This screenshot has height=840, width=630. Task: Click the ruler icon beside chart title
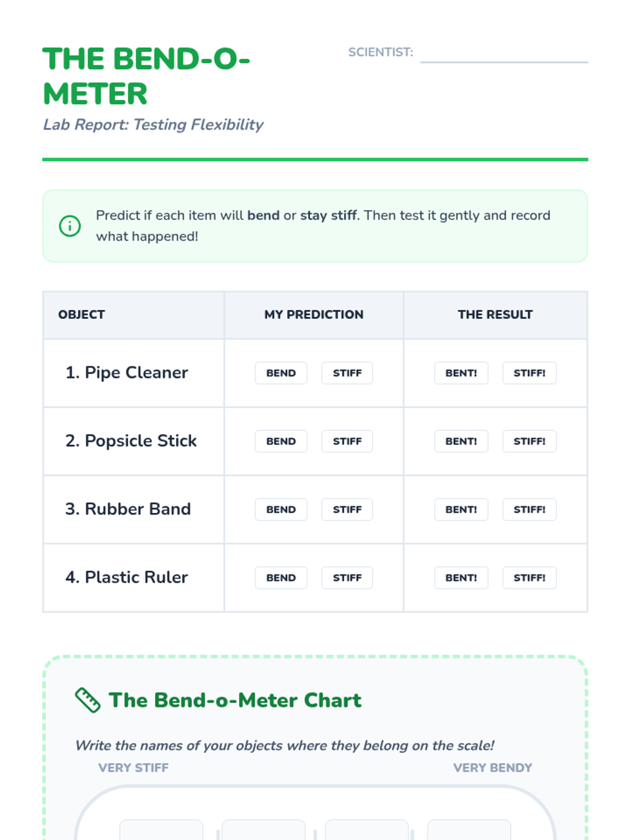(x=88, y=700)
